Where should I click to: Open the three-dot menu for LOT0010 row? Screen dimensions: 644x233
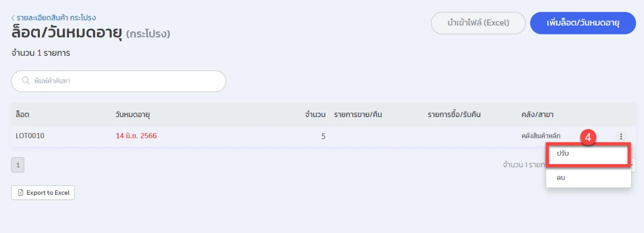(x=621, y=136)
